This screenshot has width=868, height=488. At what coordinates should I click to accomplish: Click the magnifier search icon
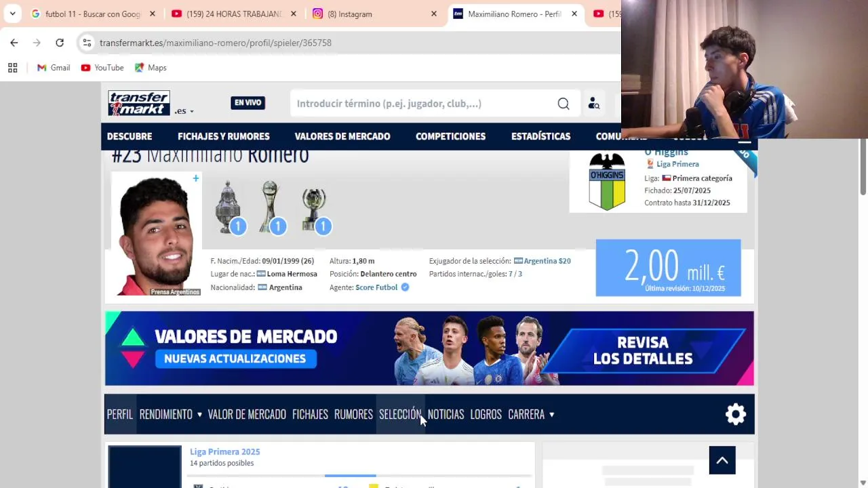click(x=564, y=104)
